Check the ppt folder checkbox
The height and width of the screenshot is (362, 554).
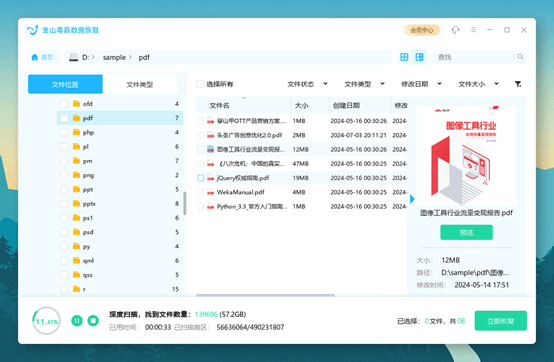[64, 189]
